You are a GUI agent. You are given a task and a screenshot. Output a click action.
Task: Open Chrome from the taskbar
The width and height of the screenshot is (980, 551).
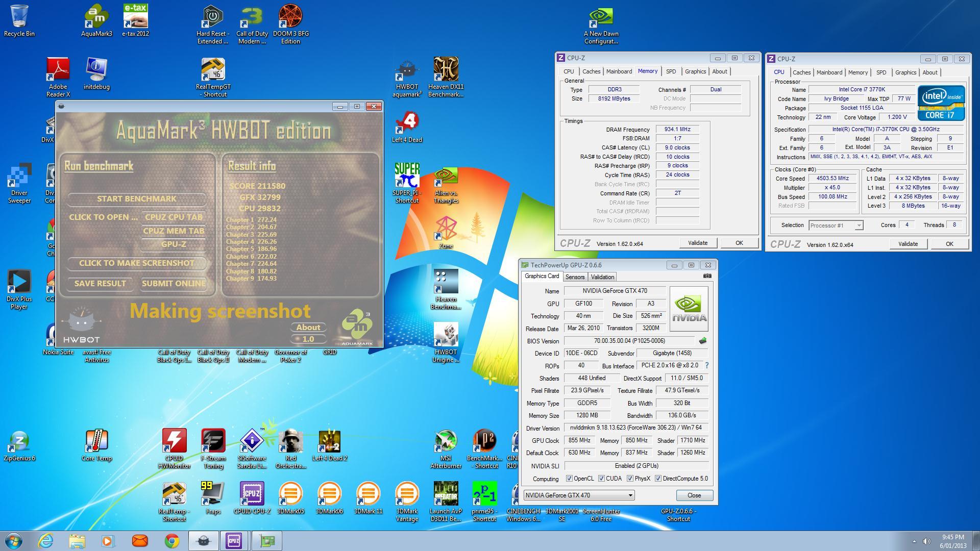[x=172, y=541]
